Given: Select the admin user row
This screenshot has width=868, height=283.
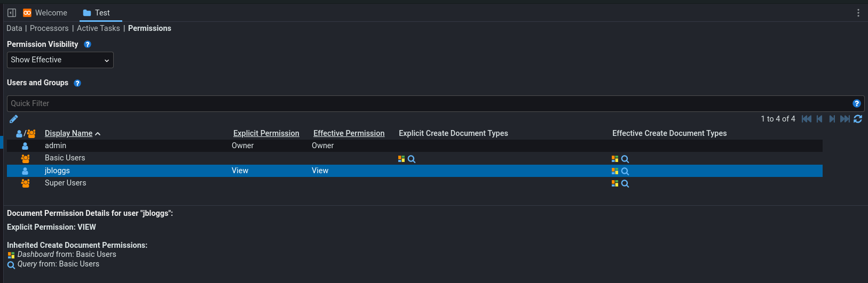Looking at the screenshot, I should [56, 145].
